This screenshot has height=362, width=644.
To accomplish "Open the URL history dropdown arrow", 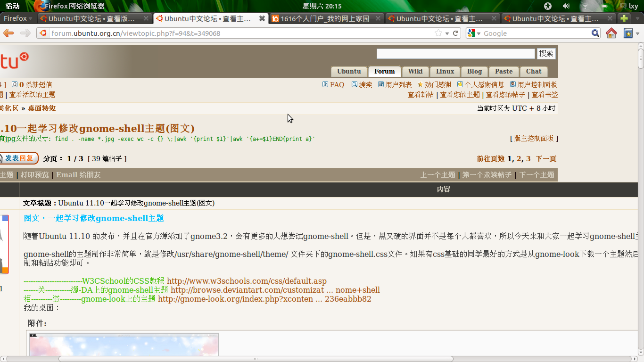I will pos(447,33).
